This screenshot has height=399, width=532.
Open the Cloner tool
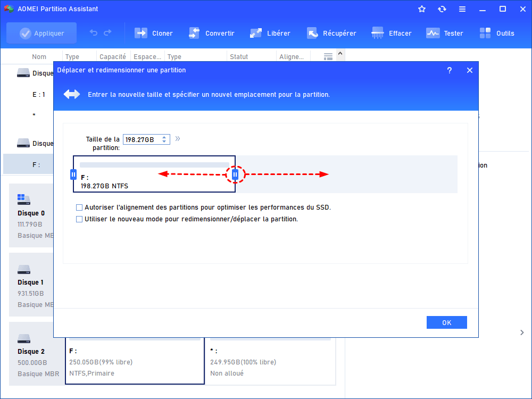[154, 33]
